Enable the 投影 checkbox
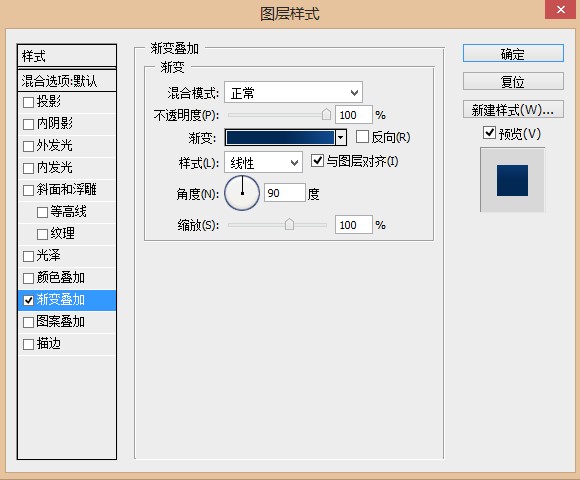Image resolution: width=580 pixels, height=480 pixels. tap(28, 102)
